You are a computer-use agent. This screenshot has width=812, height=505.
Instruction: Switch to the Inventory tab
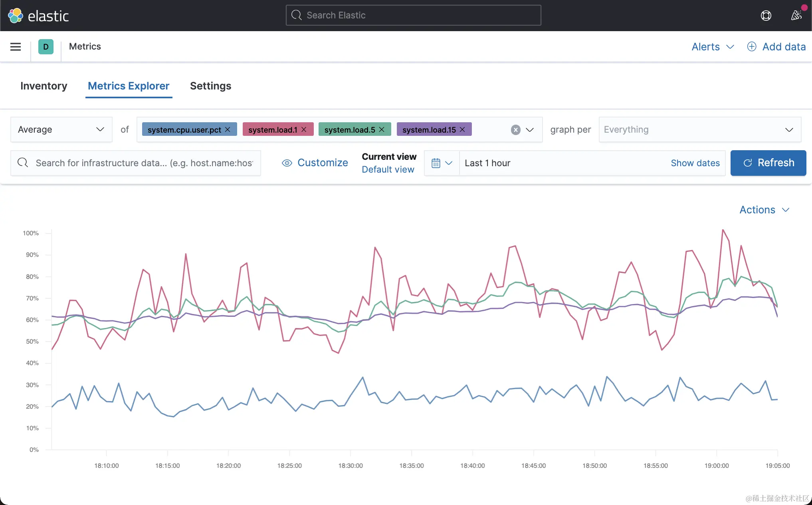point(44,86)
